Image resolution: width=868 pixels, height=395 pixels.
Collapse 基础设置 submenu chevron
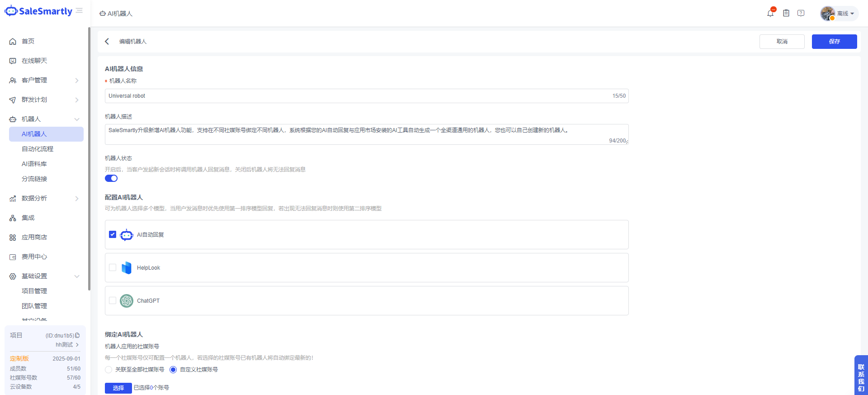77,276
